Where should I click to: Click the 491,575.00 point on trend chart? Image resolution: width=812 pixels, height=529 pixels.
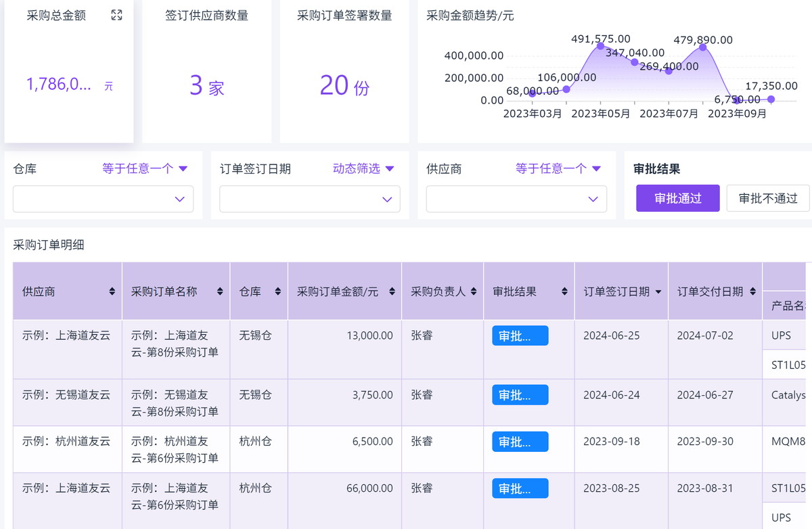click(600, 46)
